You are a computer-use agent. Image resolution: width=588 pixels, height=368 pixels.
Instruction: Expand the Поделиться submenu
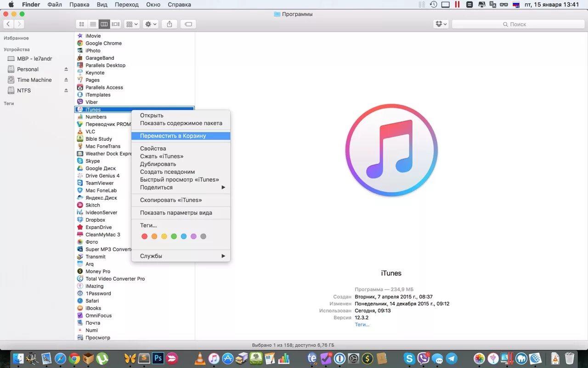(x=181, y=188)
